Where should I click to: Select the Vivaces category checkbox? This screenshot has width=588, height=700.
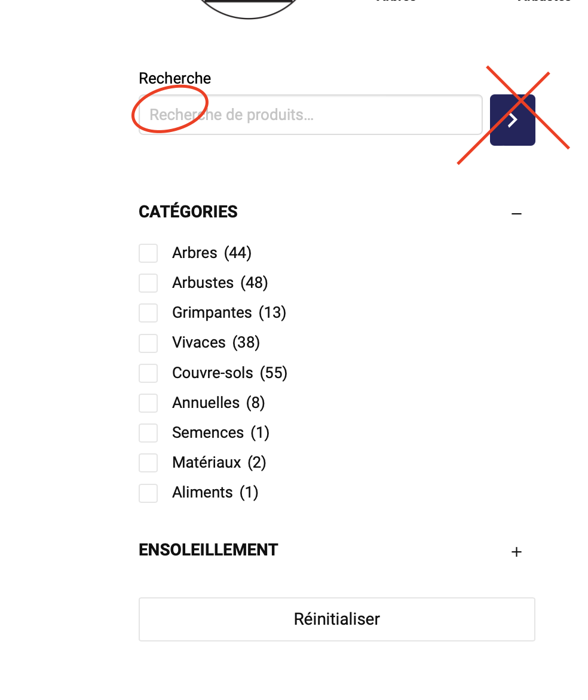click(148, 343)
